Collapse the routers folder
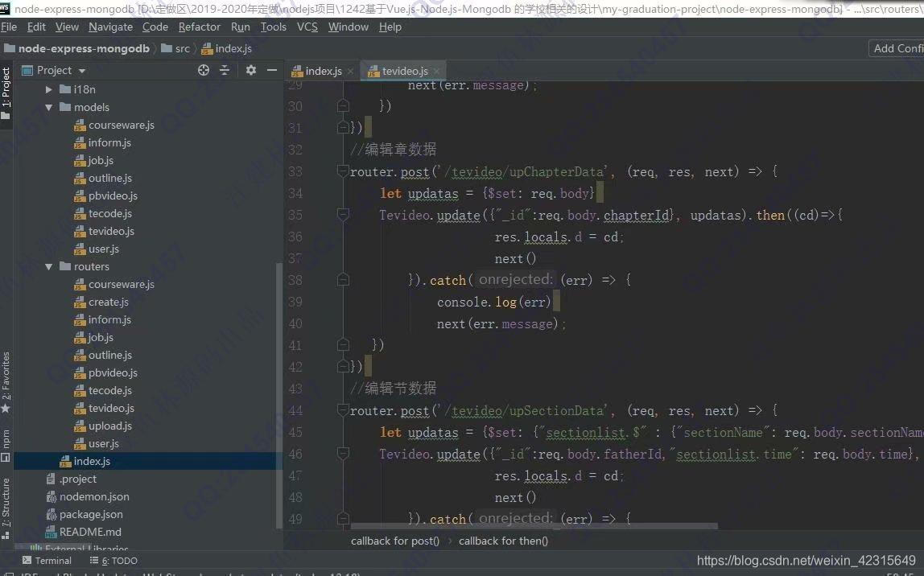The image size is (924, 576). point(49,267)
